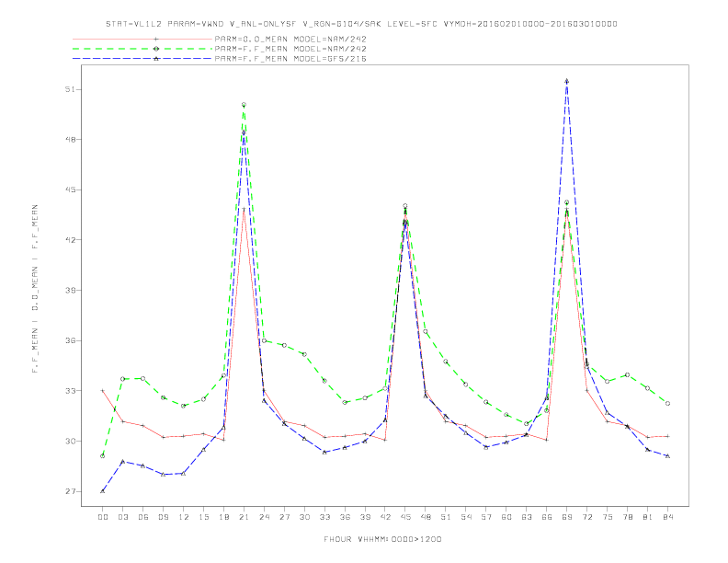Click x-axis forecast hour label 06
Viewport: 728px width, 563px height.
click(143, 517)
